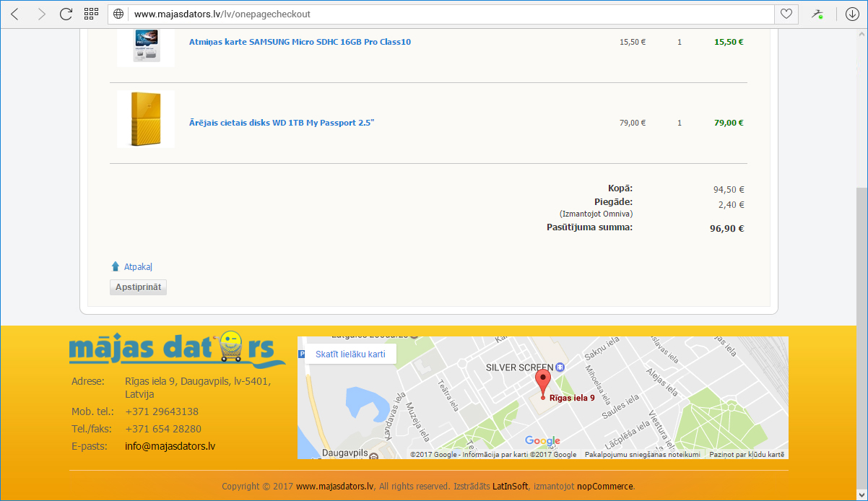Image resolution: width=868 pixels, height=501 pixels.
Task: Open the browser downloads icon
Action: (x=852, y=14)
